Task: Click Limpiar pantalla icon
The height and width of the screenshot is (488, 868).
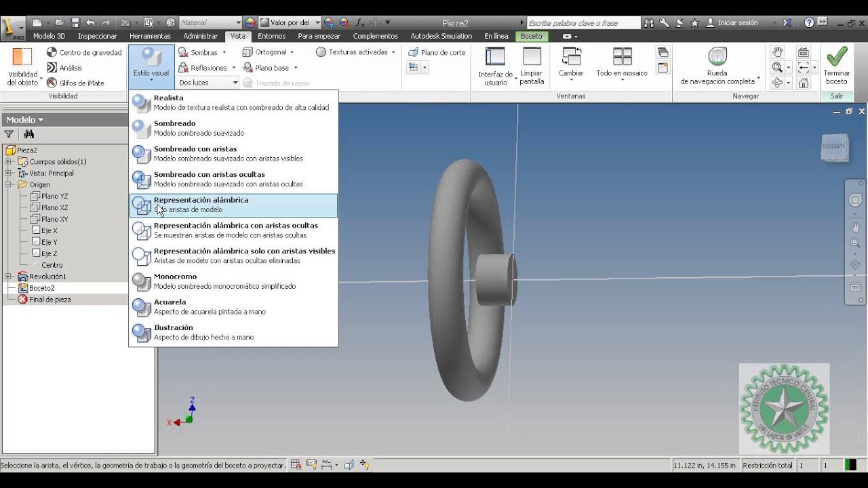Action: tap(532, 57)
